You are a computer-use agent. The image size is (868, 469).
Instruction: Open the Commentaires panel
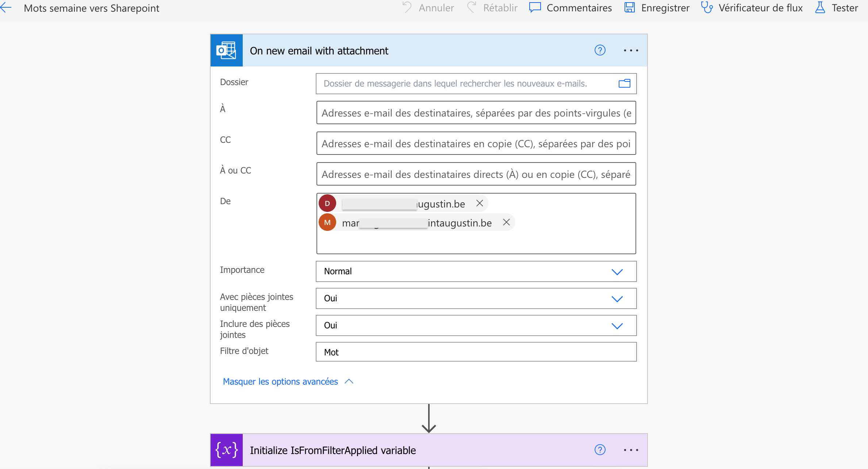pyautogui.click(x=571, y=8)
